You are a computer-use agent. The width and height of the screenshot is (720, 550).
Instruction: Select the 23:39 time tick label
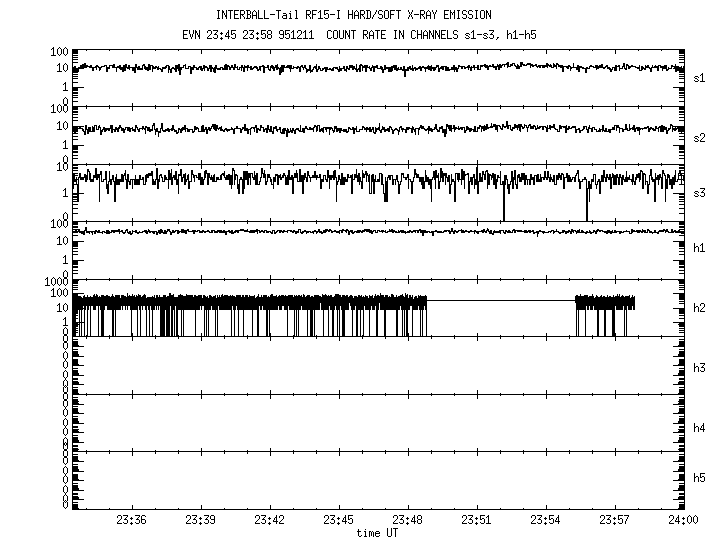click(x=201, y=520)
